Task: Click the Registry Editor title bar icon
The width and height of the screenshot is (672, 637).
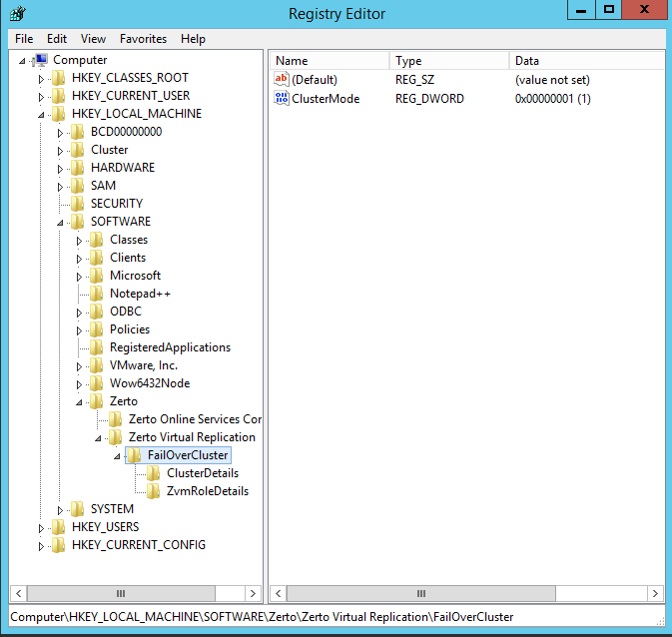Action: pos(18,13)
